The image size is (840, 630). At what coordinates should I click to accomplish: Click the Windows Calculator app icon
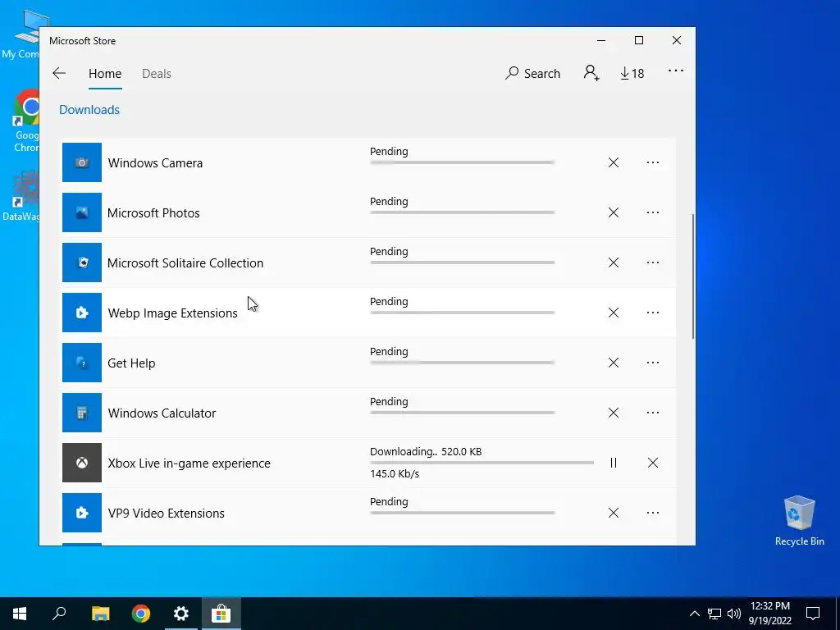82,413
